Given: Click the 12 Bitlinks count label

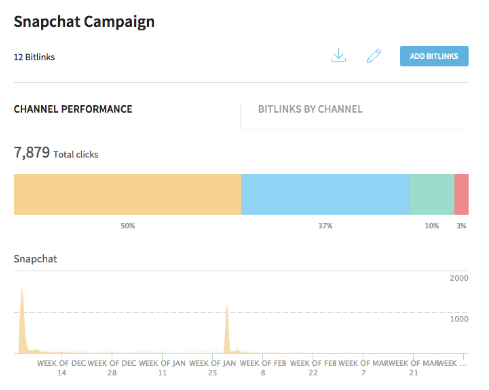Looking at the screenshot, I should coord(34,57).
